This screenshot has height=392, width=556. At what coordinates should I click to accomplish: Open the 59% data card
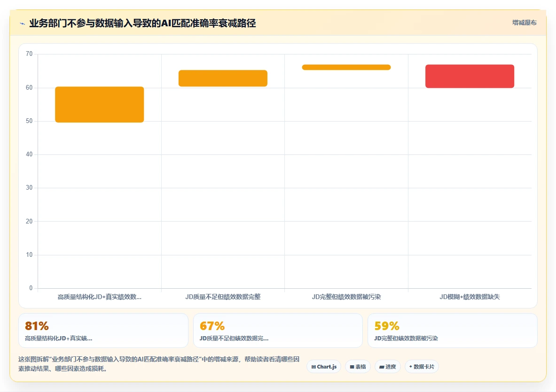[x=453, y=331]
